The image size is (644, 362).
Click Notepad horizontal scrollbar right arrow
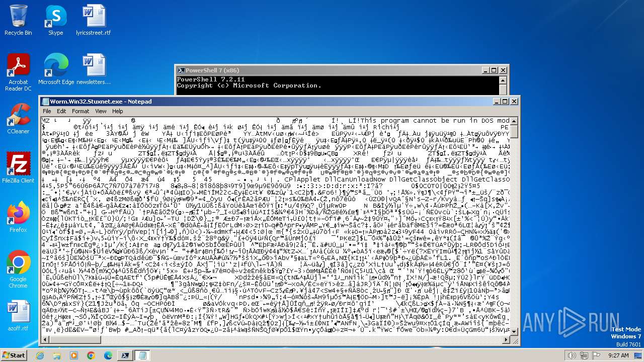506,341
